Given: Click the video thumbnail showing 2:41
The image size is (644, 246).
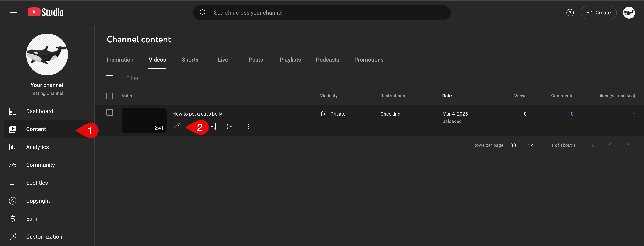Looking at the screenshot, I should (x=144, y=121).
